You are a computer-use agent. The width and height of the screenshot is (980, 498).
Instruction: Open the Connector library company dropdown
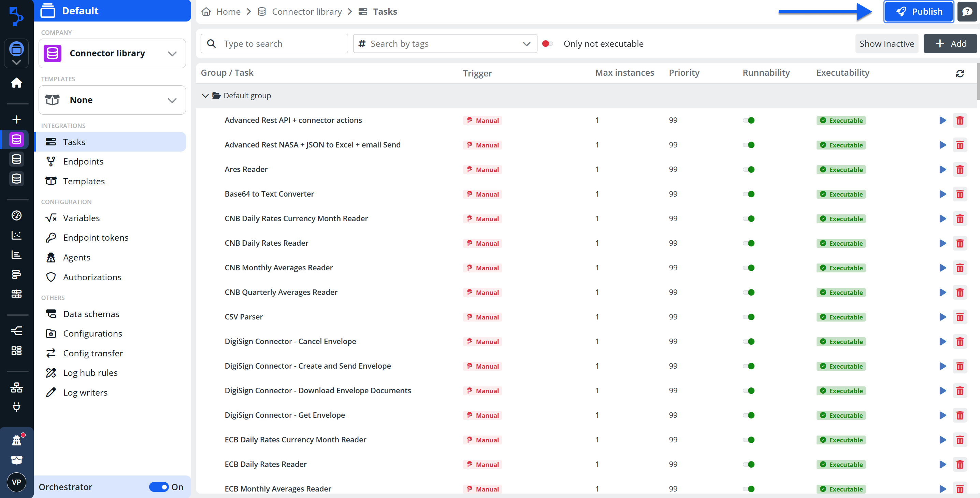112,53
